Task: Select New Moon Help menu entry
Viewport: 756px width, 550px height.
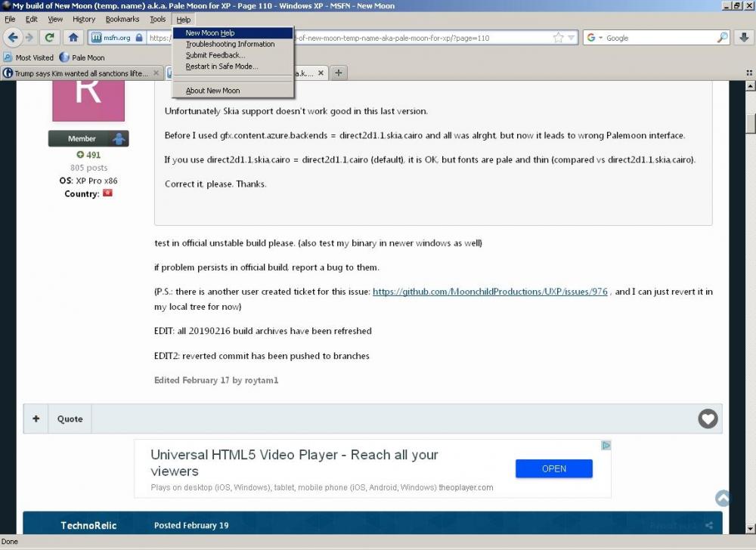Action: click(232, 32)
